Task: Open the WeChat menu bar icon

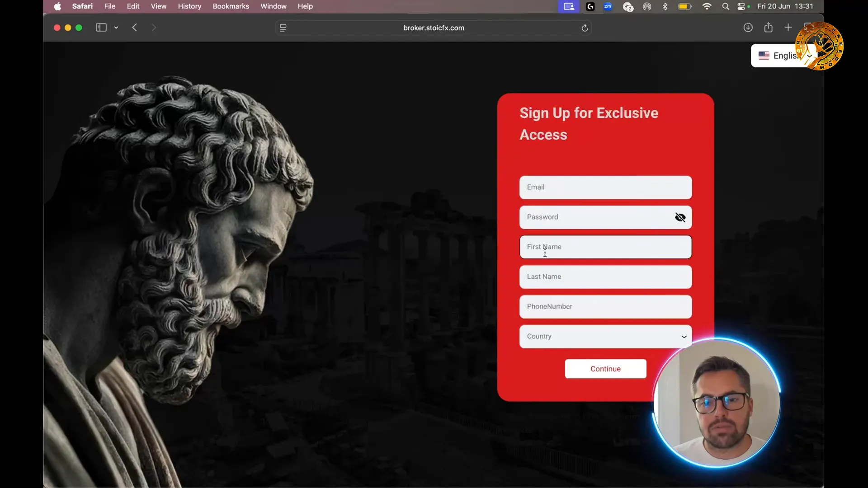Action: point(628,7)
